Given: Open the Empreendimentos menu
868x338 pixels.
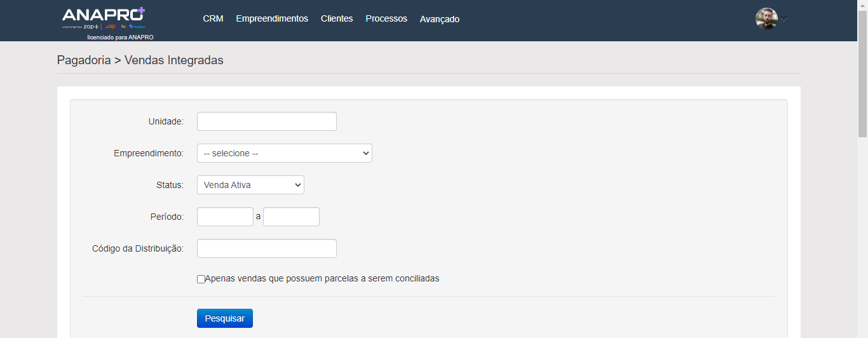Looking at the screenshot, I should tap(272, 19).
